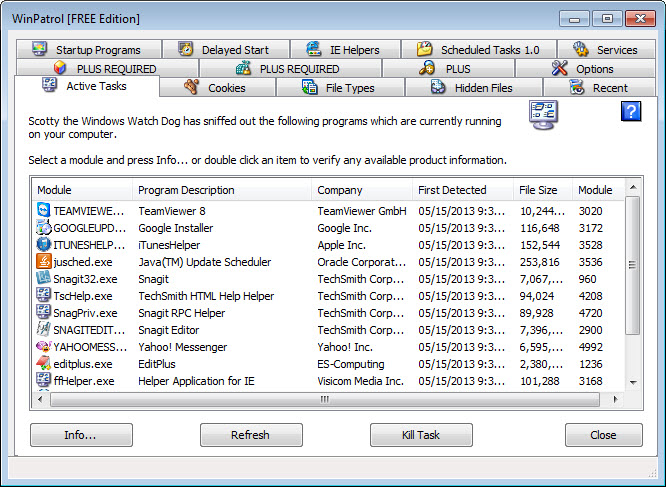Select the 'Snagit Editor' description cell
Viewport: 666px width, 487px height.
(169, 330)
